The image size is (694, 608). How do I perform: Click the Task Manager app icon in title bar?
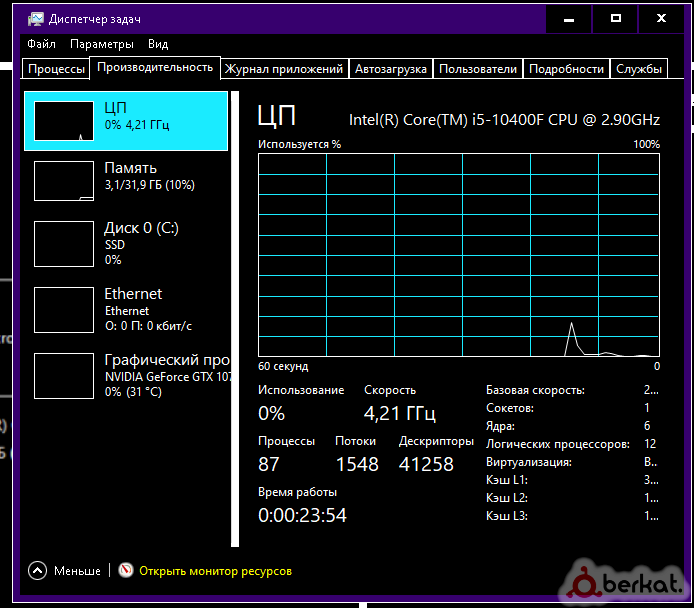(x=36, y=19)
